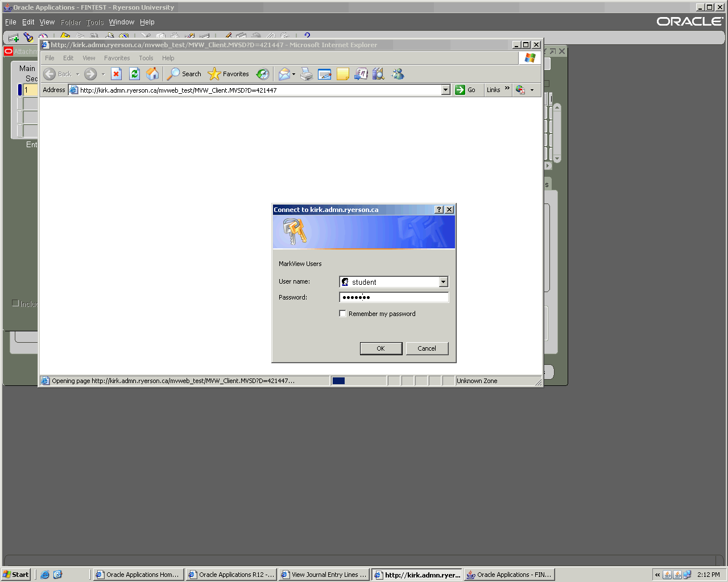Click the Search magnifier toolbar button
728x582 pixels.
tap(184, 74)
